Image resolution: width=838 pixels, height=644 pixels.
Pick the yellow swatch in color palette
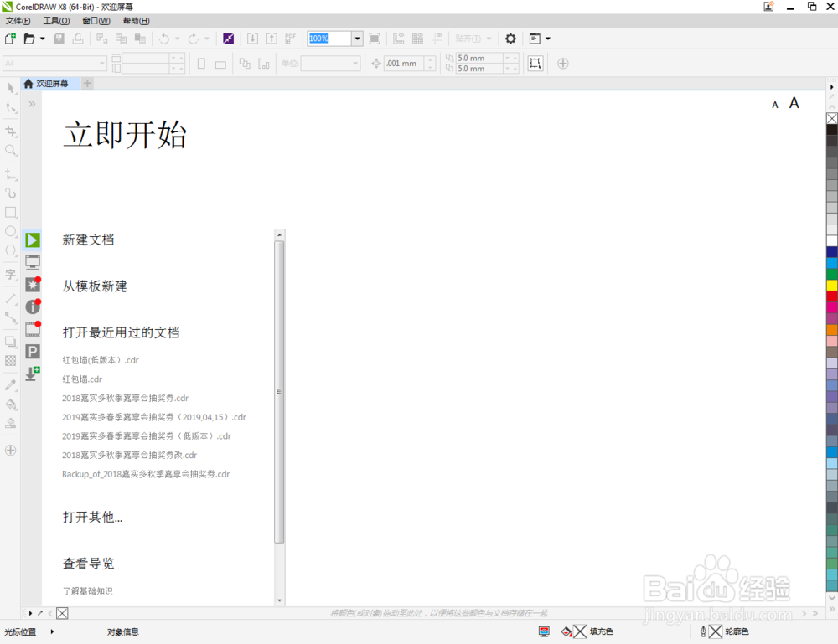coord(832,286)
